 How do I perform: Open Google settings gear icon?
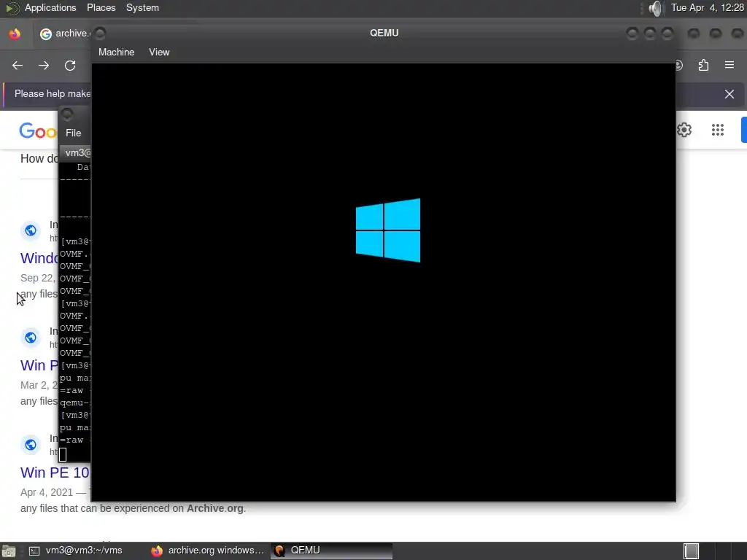(684, 130)
